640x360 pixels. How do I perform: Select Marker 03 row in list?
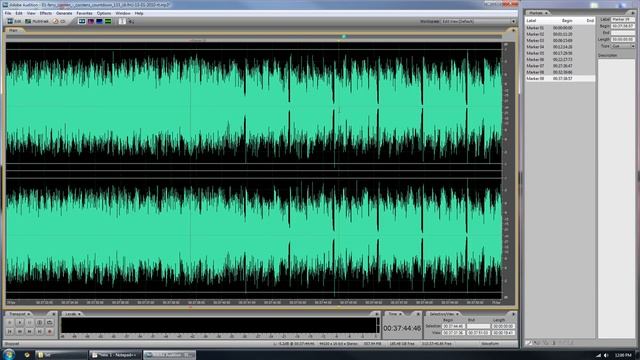click(x=560, y=40)
